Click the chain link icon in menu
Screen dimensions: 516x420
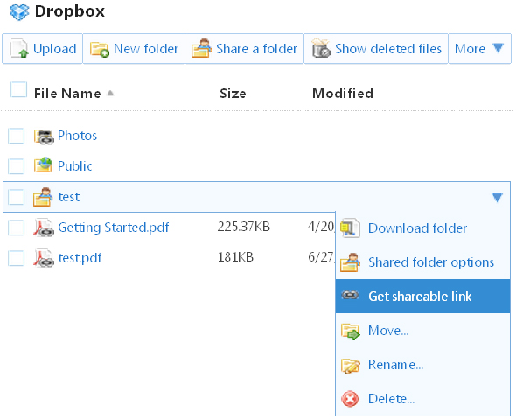coord(350,295)
